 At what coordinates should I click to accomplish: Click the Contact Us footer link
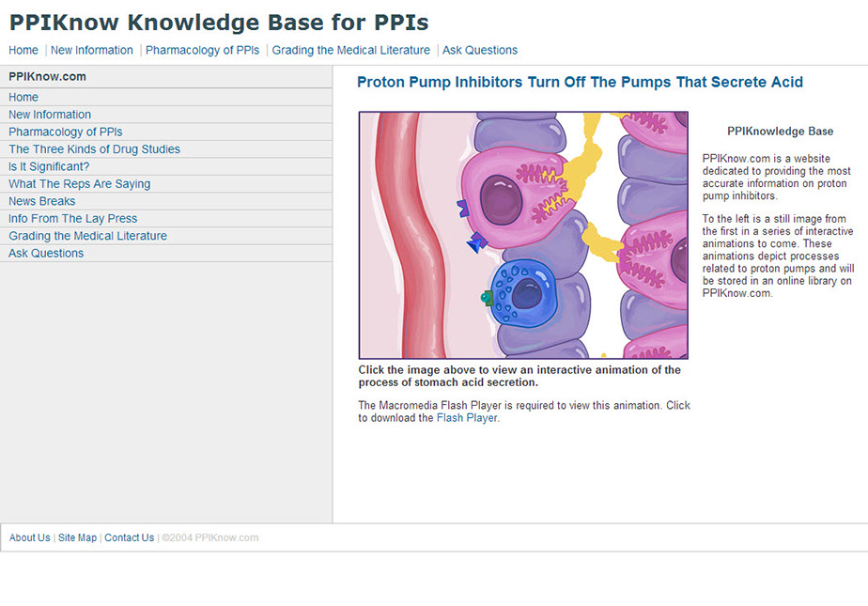coord(129,538)
